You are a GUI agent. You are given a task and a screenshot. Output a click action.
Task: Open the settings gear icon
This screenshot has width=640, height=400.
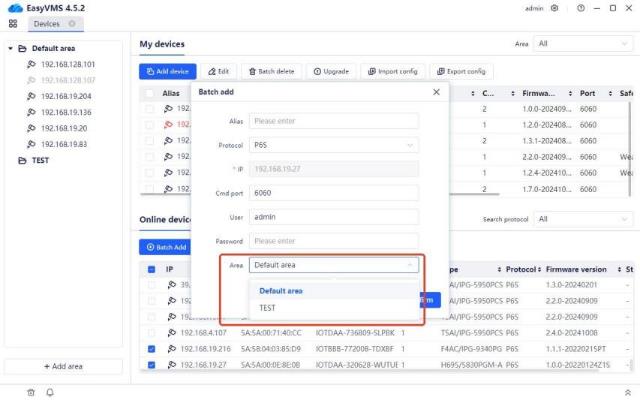(555, 8)
